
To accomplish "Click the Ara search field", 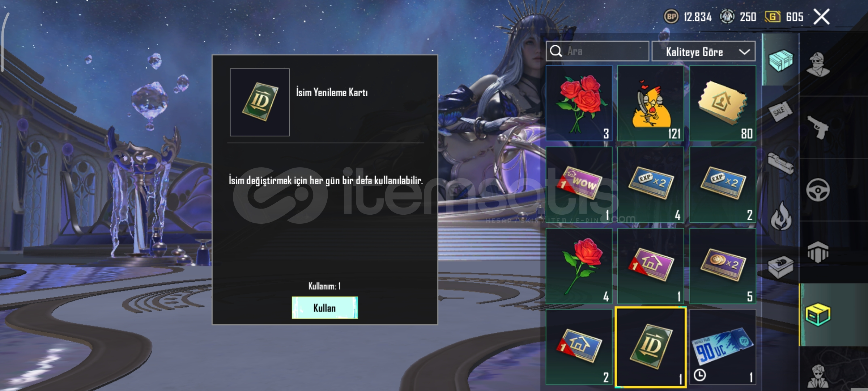I will coord(597,51).
